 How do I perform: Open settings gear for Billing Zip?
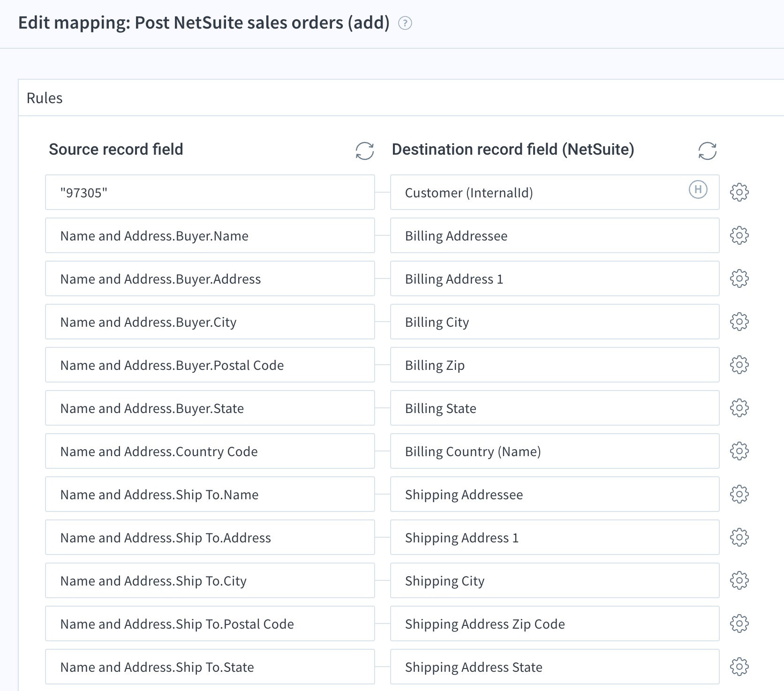[x=739, y=365]
